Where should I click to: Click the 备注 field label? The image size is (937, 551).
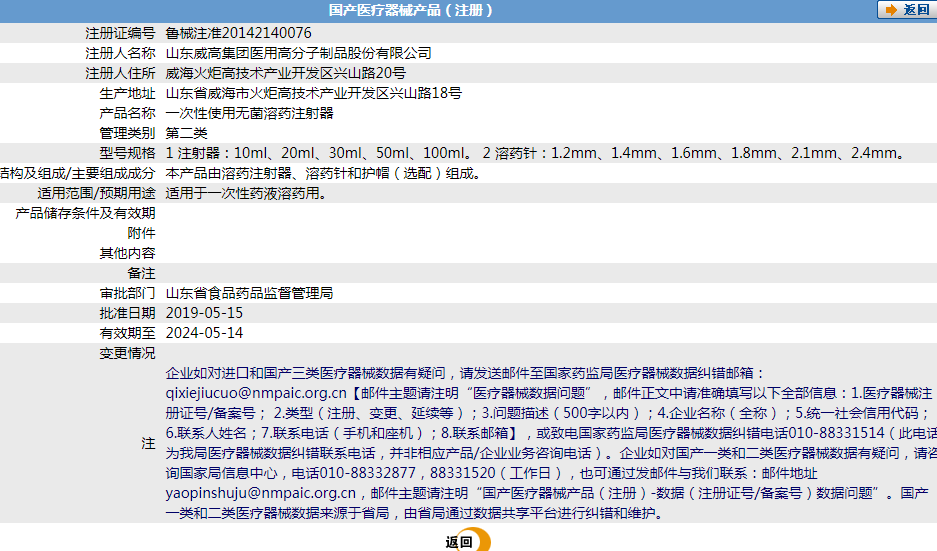click(x=141, y=273)
